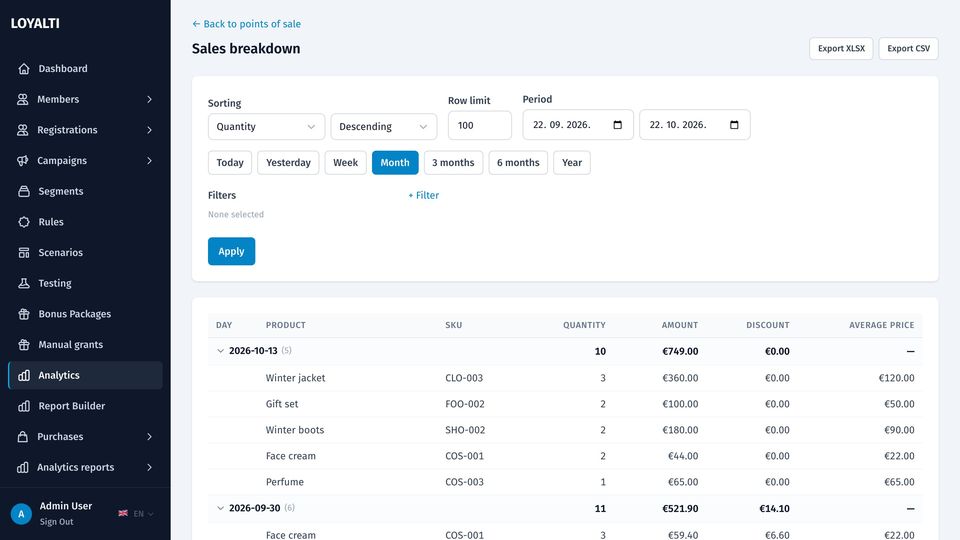Image resolution: width=960 pixels, height=540 pixels.
Task: Click the Winter boots product name
Action: [295, 430]
